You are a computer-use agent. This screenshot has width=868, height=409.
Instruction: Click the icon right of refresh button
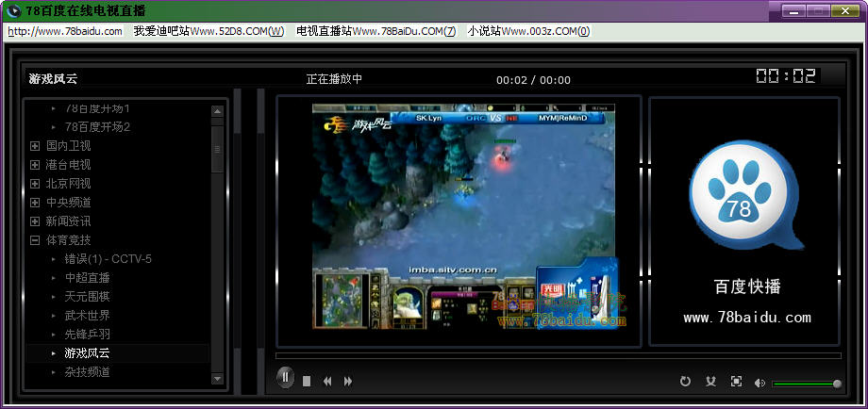(711, 382)
